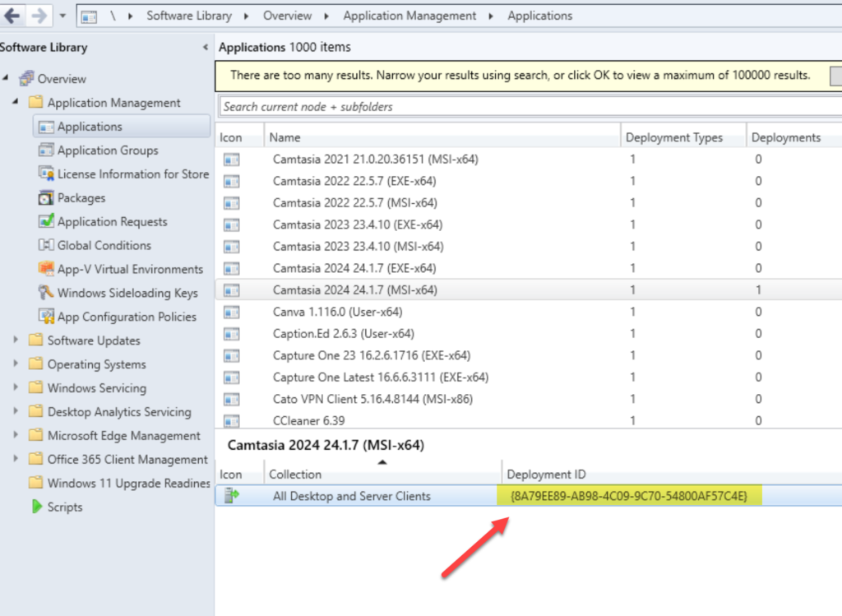
Task: Select Caption.Ed 2.6.3 (User-x64) row
Action: coord(529,334)
